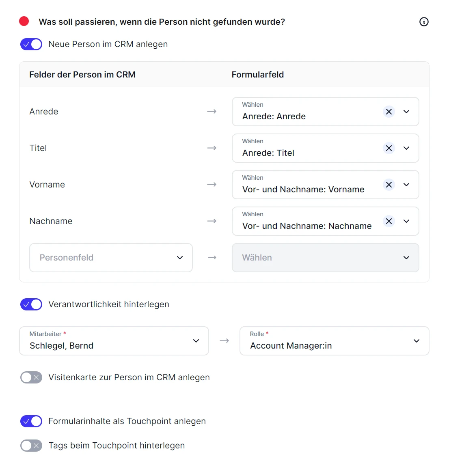The image size is (449, 476).
Task: Disable "Neue Person im CRM anlegen"
Action: click(31, 44)
